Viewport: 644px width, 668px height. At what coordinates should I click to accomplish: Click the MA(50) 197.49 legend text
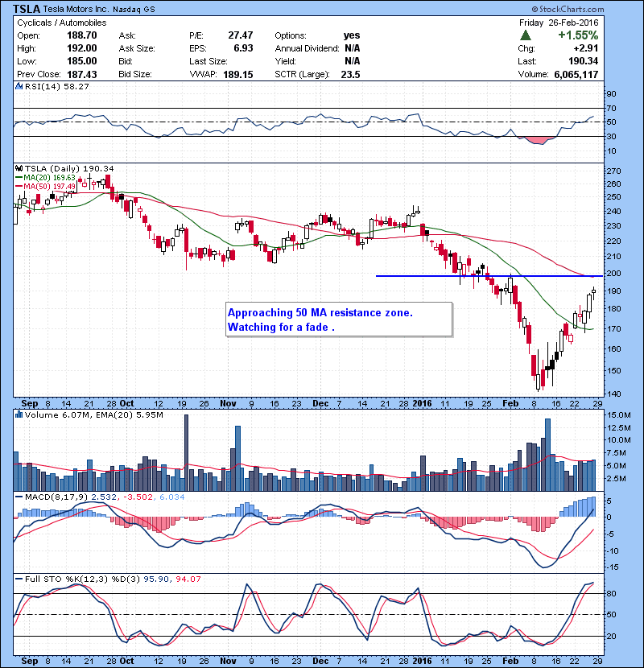[49, 187]
